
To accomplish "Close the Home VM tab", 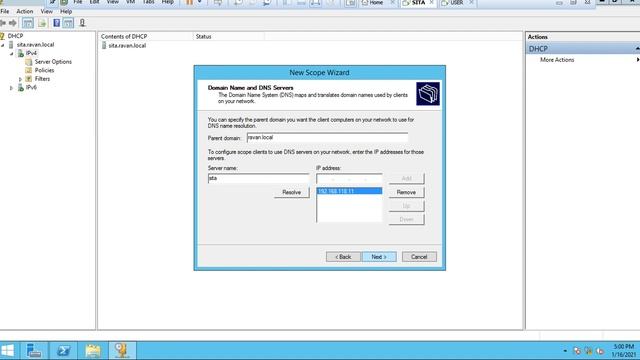I will (392, 2).
